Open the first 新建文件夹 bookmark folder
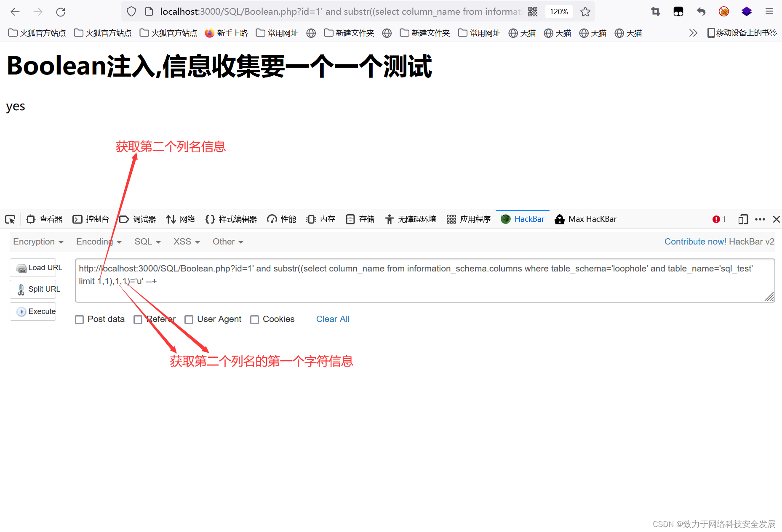 coord(349,33)
